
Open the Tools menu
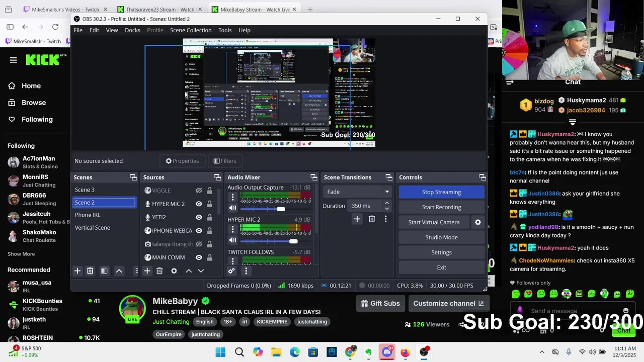coord(225,30)
